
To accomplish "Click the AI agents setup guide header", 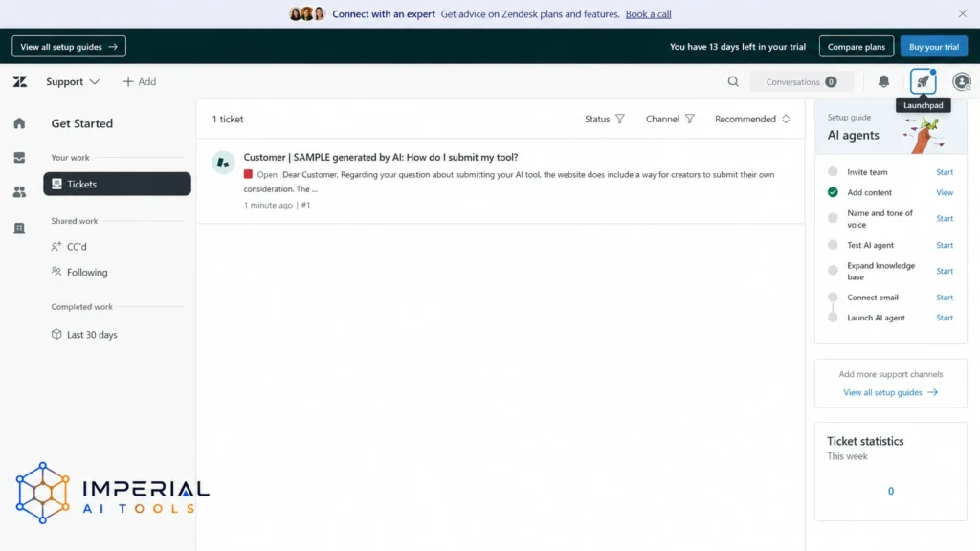I will [891, 127].
